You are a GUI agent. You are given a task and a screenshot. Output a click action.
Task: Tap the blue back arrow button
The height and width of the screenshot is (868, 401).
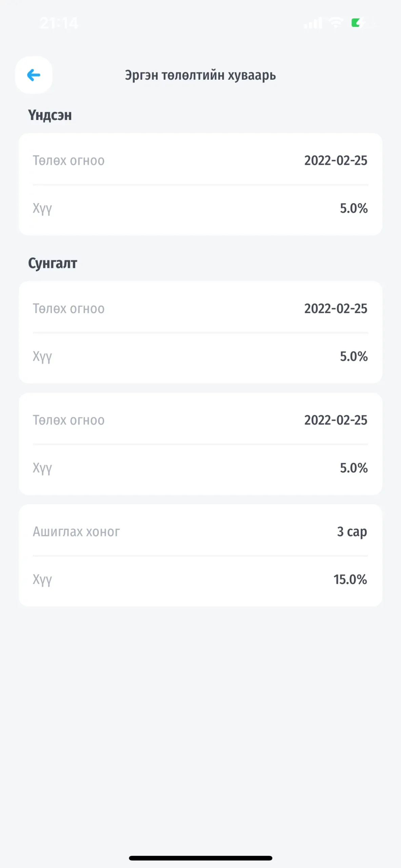pos(34,75)
